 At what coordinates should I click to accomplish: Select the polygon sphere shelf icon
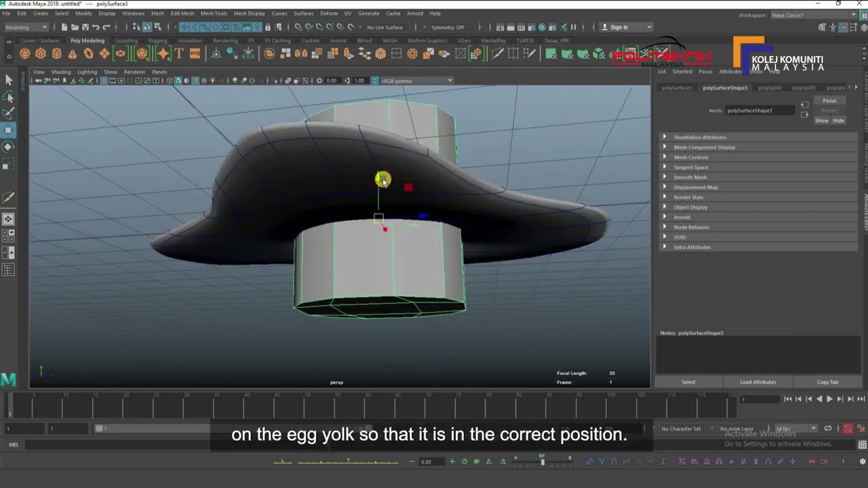[x=25, y=54]
